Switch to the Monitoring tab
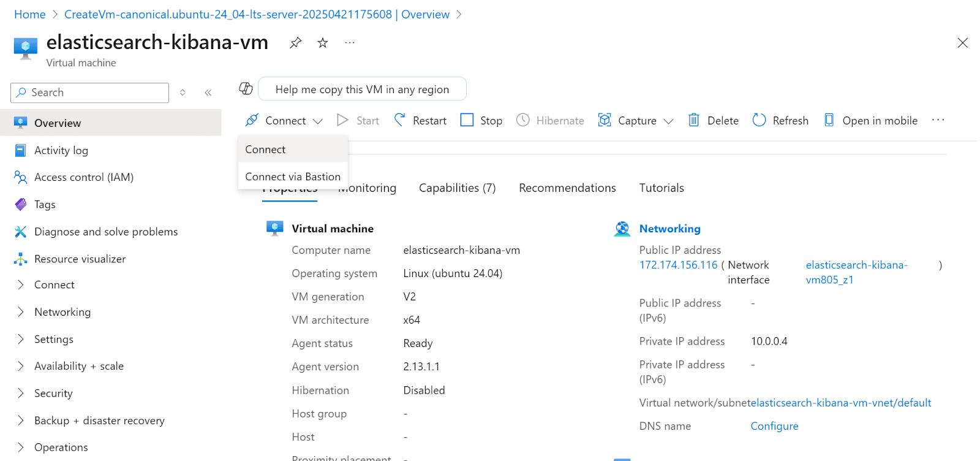The height and width of the screenshot is (461, 980). [367, 188]
